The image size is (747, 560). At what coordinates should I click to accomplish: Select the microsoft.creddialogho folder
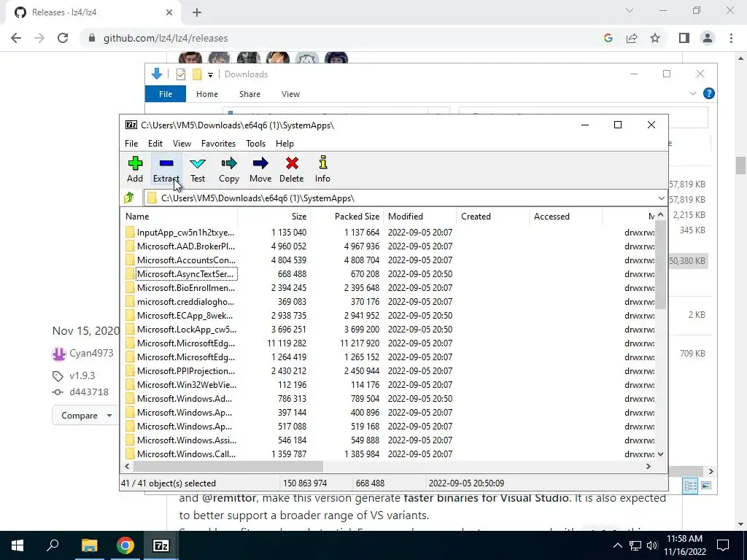pyautogui.click(x=185, y=301)
